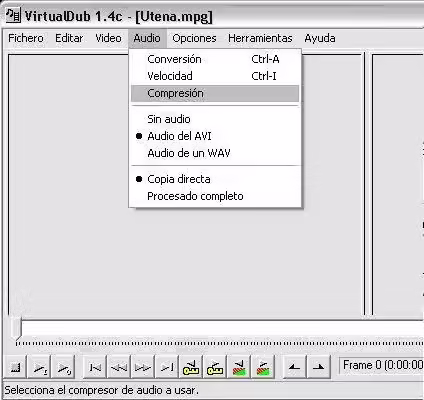Screen dimensions: 424x400
Task: Select Audio del AVI source option
Action: pos(215,136)
